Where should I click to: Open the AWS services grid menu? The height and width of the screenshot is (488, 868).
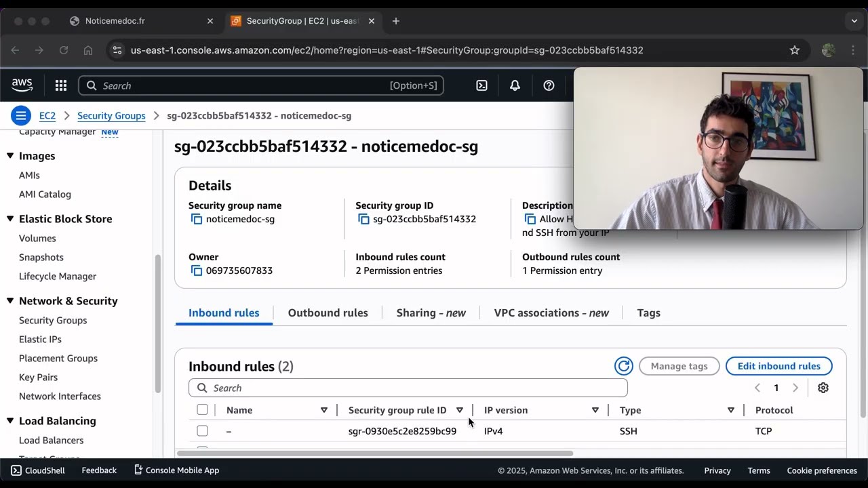(x=61, y=85)
